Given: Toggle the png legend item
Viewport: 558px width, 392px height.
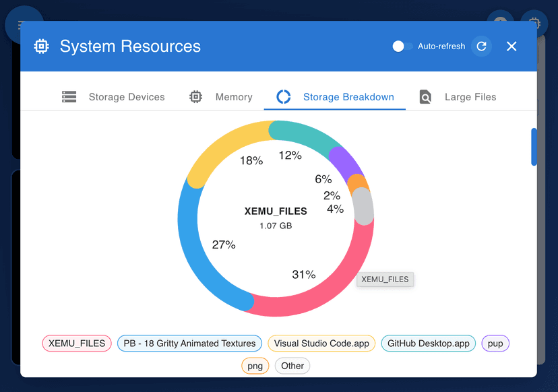Looking at the screenshot, I should point(255,366).
